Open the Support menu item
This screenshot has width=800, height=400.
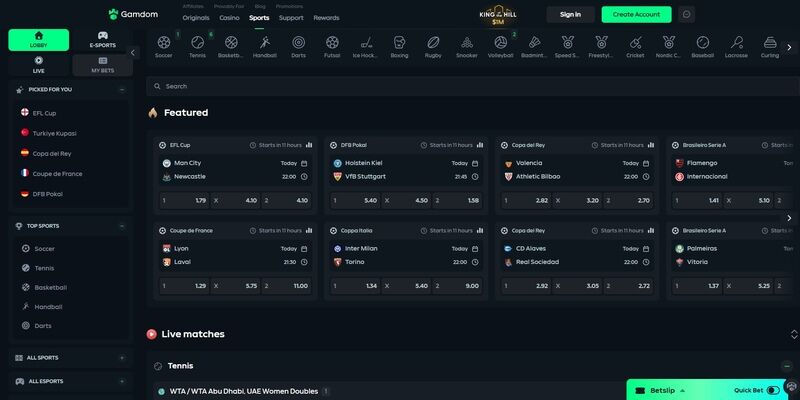291,18
